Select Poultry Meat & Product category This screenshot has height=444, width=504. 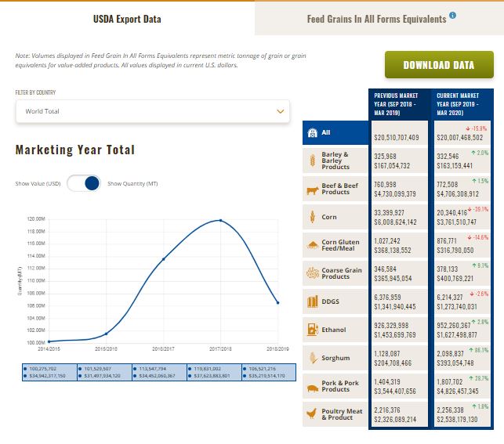click(342, 414)
